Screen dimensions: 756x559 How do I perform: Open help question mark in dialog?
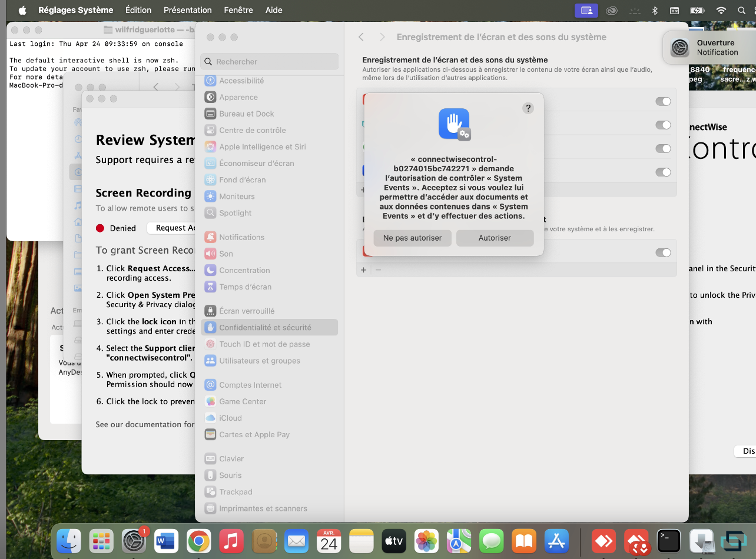coord(528,108)
